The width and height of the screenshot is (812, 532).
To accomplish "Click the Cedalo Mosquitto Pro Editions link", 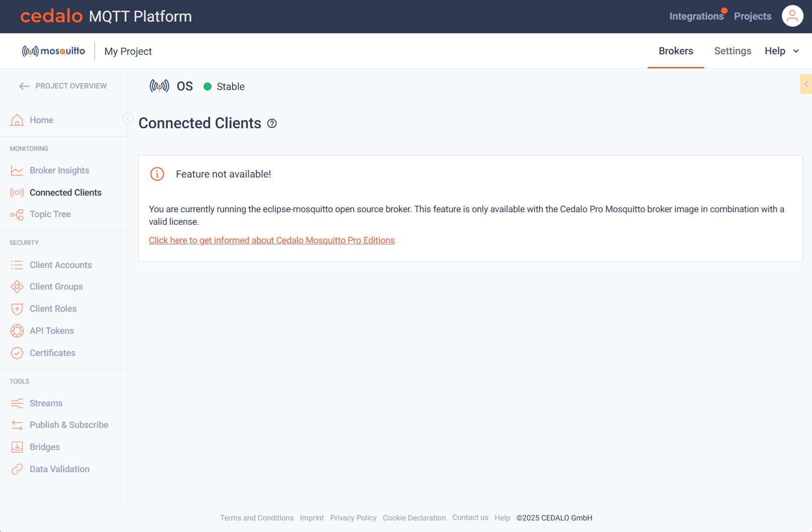I will (272, 240).
